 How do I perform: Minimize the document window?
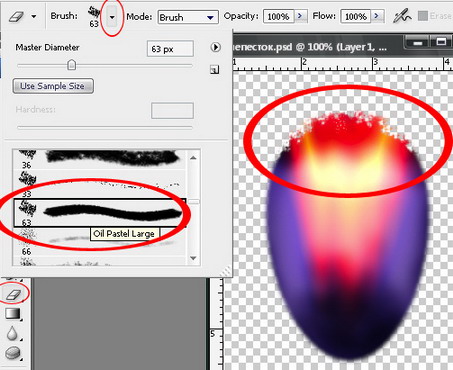417,43
